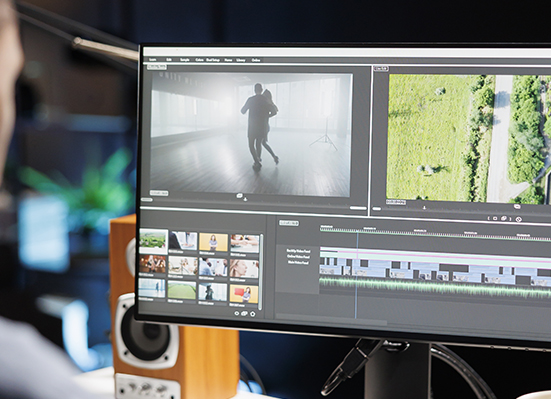551x399 pixels.
Task: Select the businessman clip thumbnail
Action: pos(183,241)
